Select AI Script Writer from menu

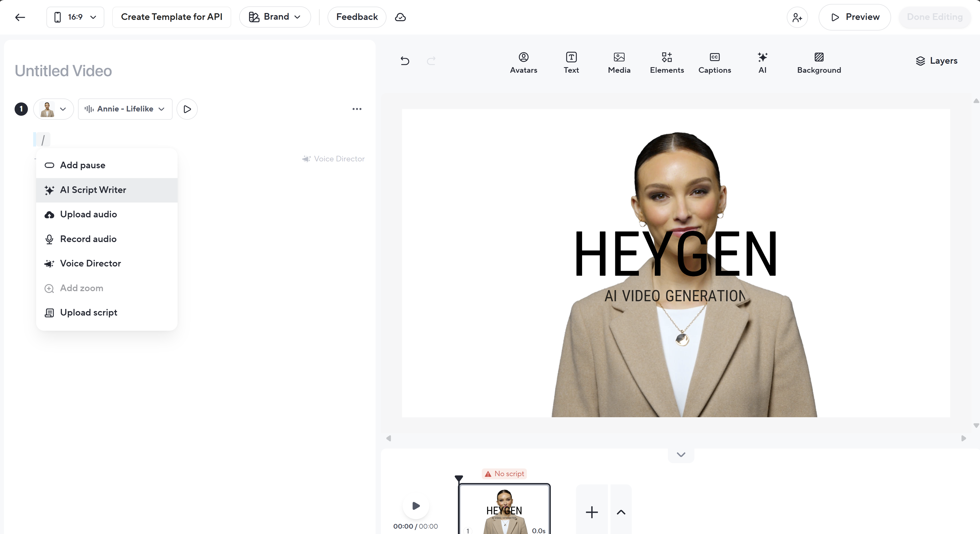tap(93, 190)
